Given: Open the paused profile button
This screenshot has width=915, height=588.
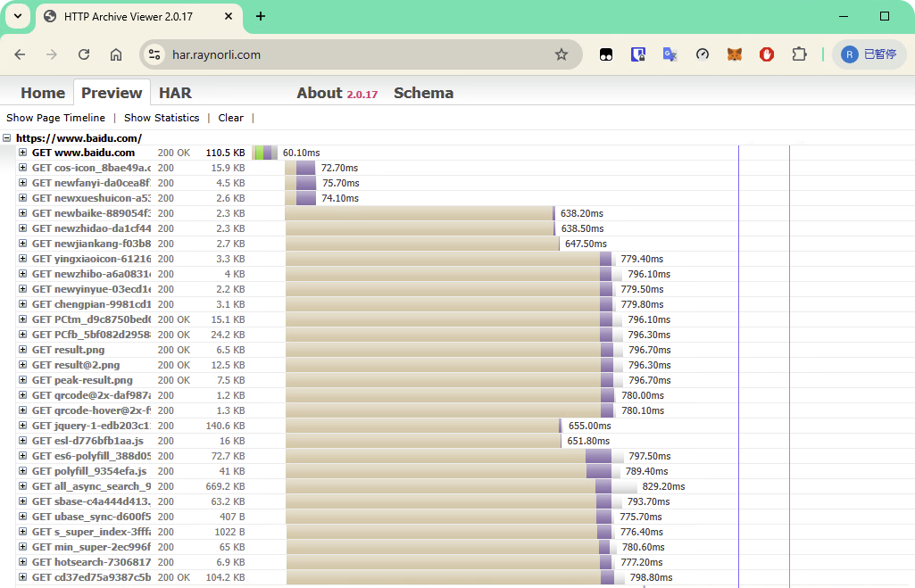Looking at the screenshot, I should coord(869,54).
